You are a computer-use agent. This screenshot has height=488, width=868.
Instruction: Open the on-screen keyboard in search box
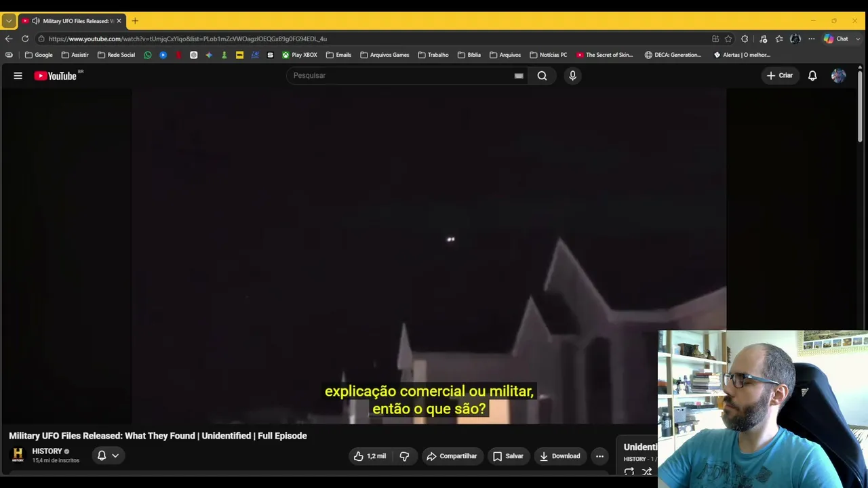(519, 76)
